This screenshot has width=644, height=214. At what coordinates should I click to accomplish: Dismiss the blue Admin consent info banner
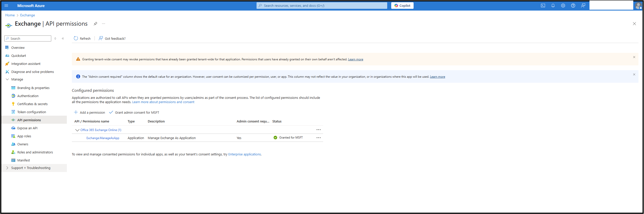[634, 74]
